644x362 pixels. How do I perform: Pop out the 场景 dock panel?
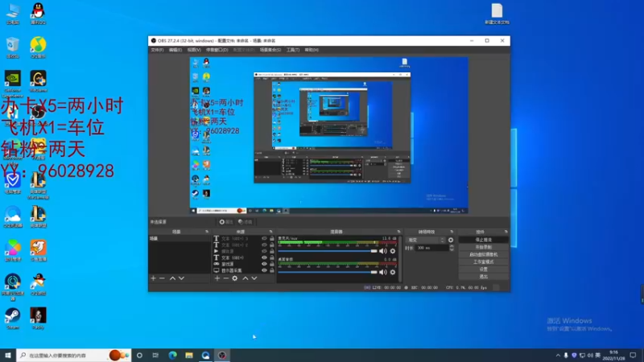(x=207, y=232)
